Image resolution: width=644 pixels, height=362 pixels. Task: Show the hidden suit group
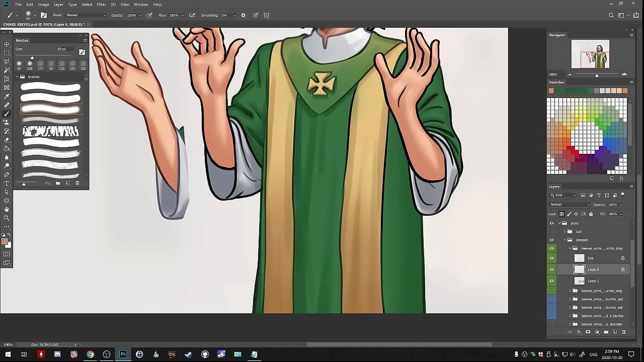551,232
